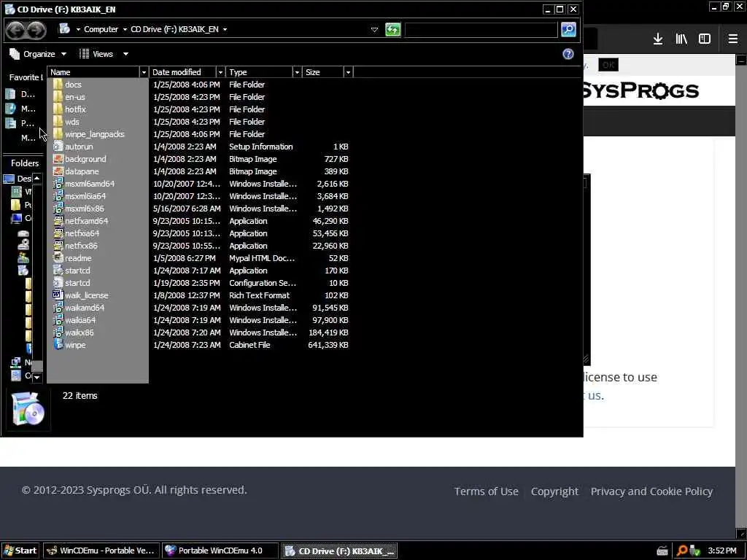Click the msxml6ia64 file name
747x560 pixels.
tap(85, 196)
